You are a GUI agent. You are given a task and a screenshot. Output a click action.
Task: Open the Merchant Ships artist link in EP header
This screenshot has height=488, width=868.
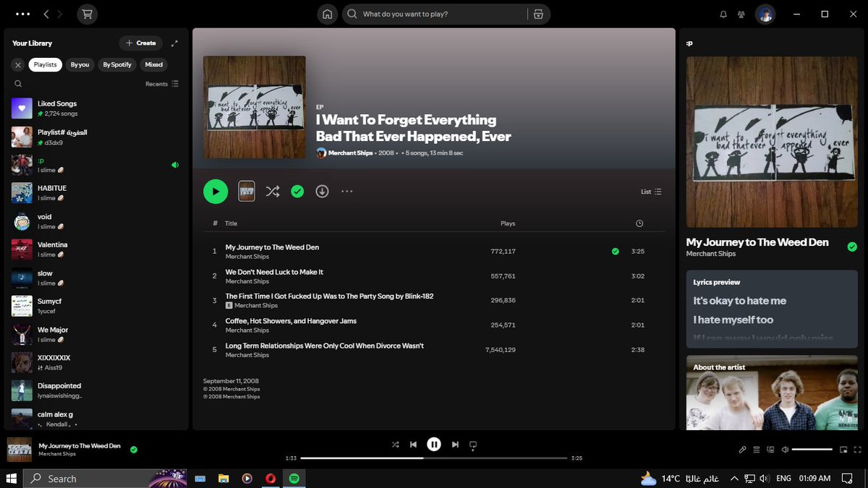(x=350, y=153)
